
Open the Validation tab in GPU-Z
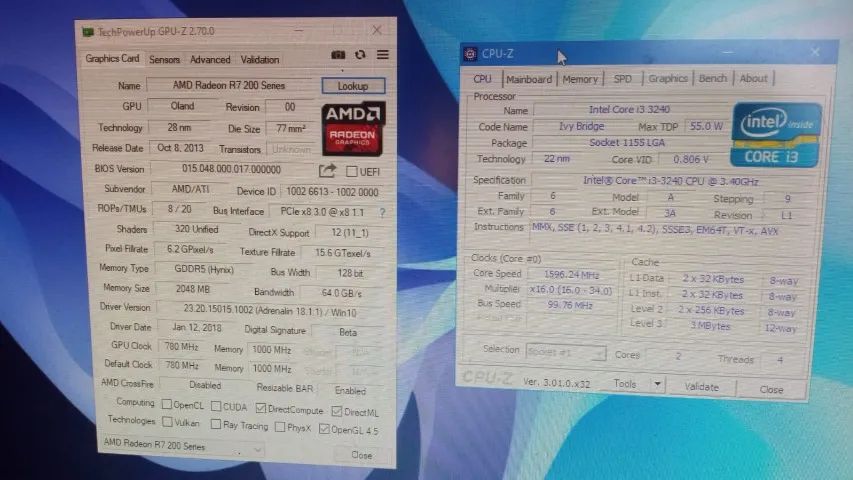pyautogui.click(x=260, y=59)
